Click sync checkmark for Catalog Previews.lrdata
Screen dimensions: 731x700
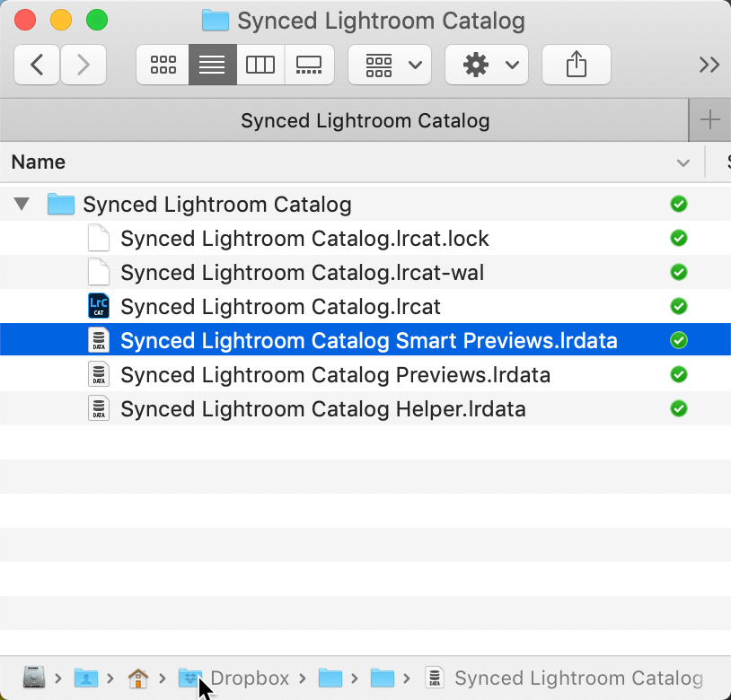[679, 374]
